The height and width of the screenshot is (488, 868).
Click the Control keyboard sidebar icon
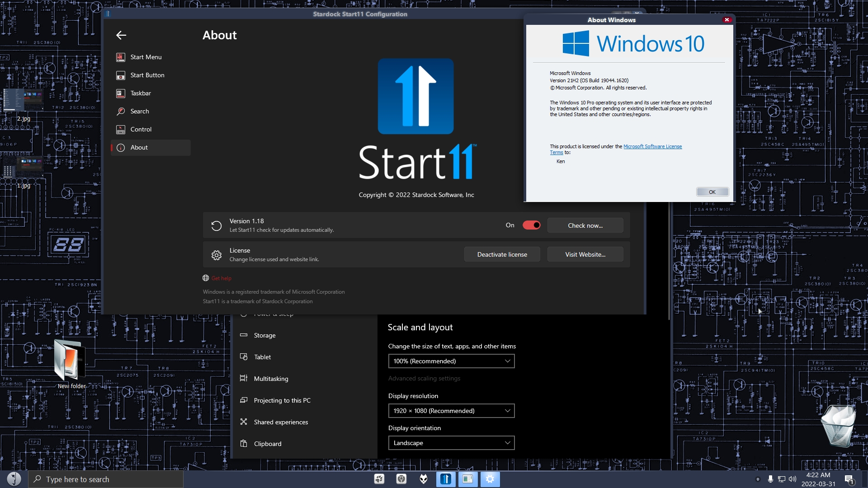click(120, 129)
